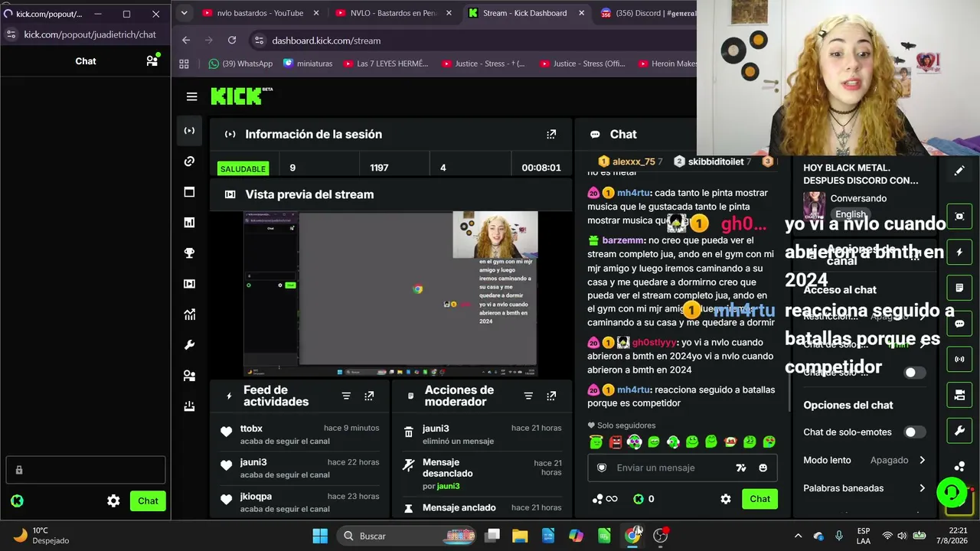Go back in the dashboard browser window
This screenshot has height=551, width=980.
click(186, 40)
